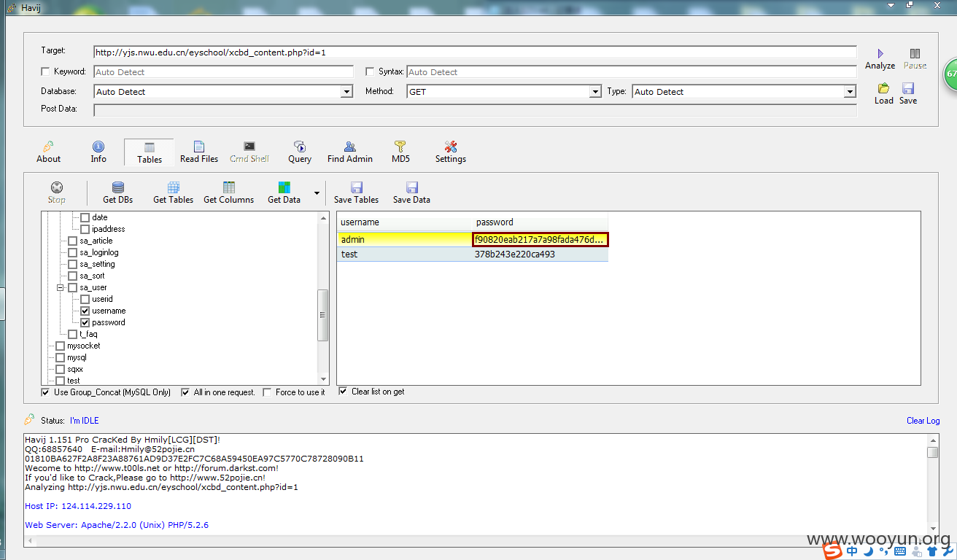Open the Query tab

click(x=300, y=152)
